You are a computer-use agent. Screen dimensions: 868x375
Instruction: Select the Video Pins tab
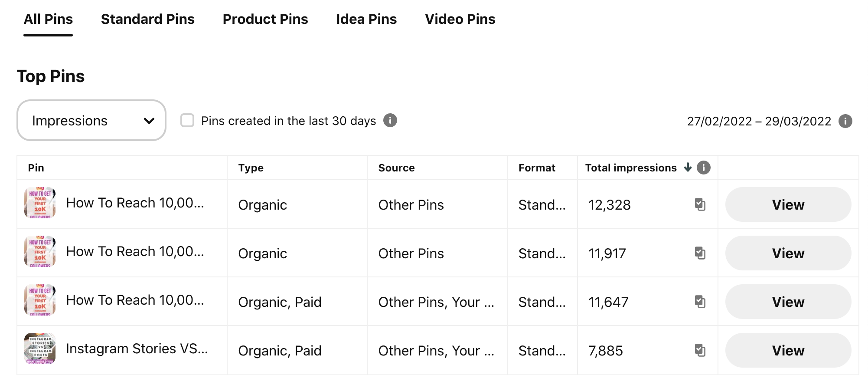(460, 19)
